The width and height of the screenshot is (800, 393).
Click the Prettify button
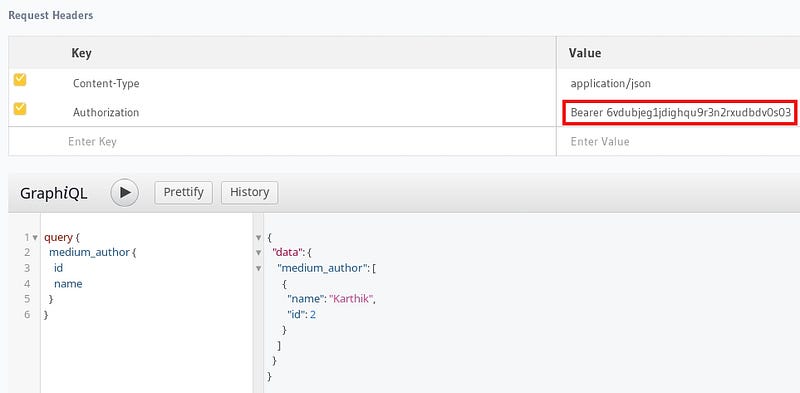click(x=184, y=192)
